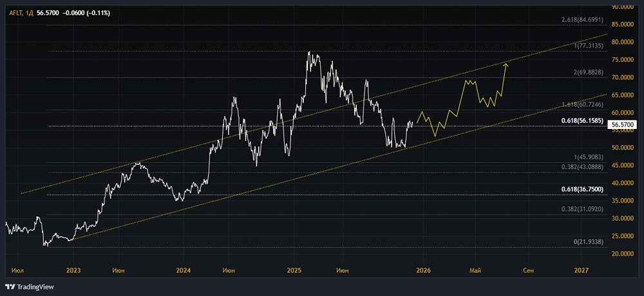Click Fibonacci label 1.618(60.7246)
This screenshot has width=644, height=296.
click(582, 105)
